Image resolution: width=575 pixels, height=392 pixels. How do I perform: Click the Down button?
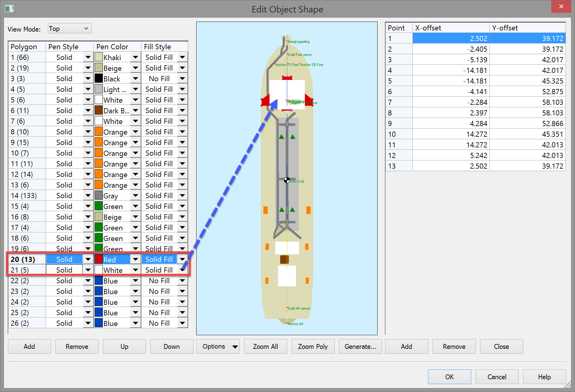point(172,346)
